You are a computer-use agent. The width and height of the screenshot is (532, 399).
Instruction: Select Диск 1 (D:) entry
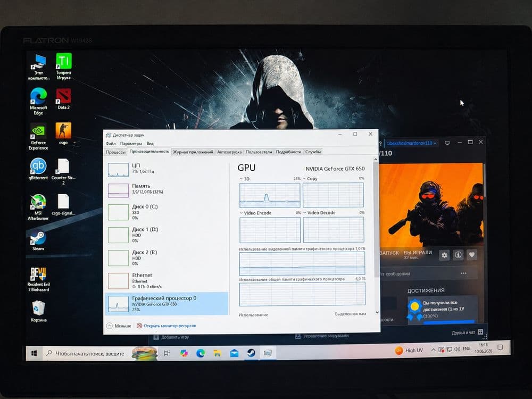[167, 235]
